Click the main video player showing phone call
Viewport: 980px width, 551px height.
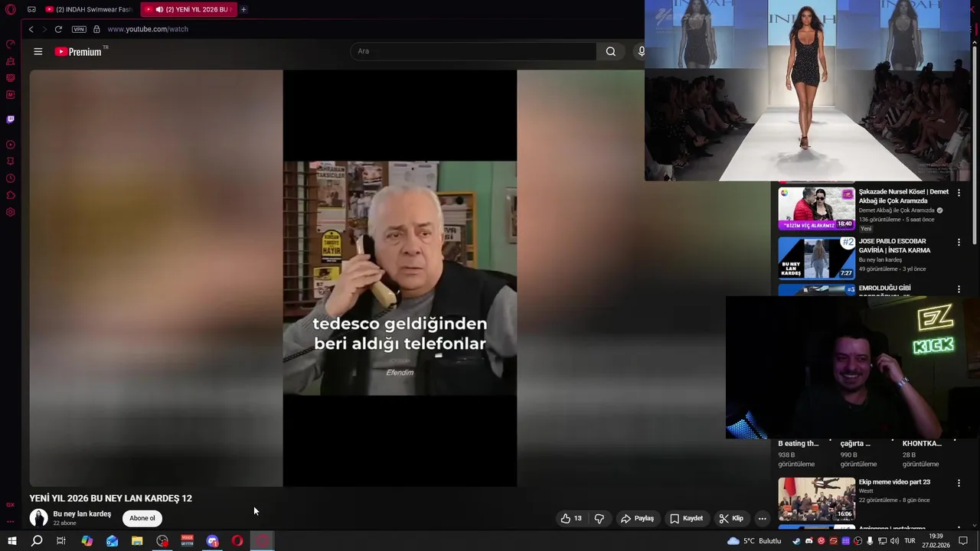click(400, 278)
